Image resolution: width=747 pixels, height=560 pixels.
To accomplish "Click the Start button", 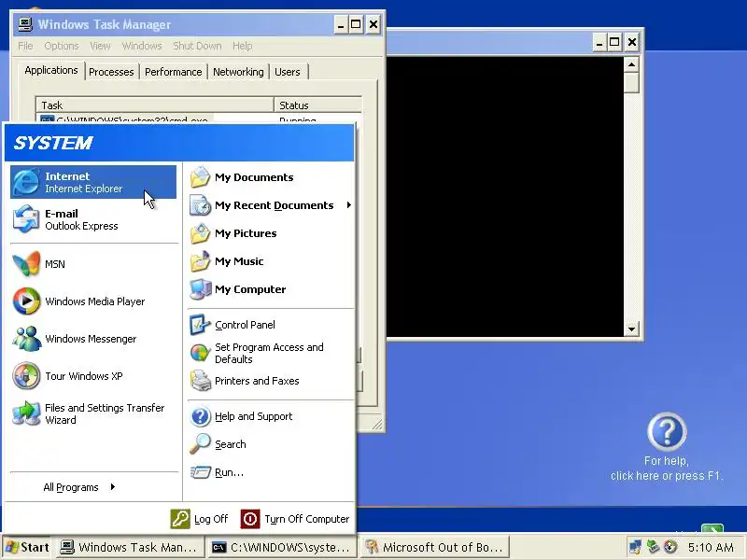I will [28, 547].
